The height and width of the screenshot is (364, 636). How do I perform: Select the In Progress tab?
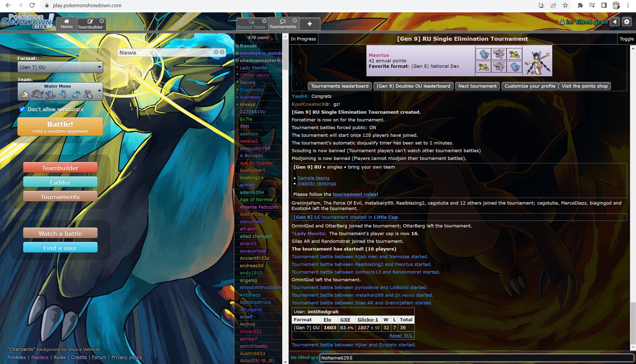coord(303,39)
